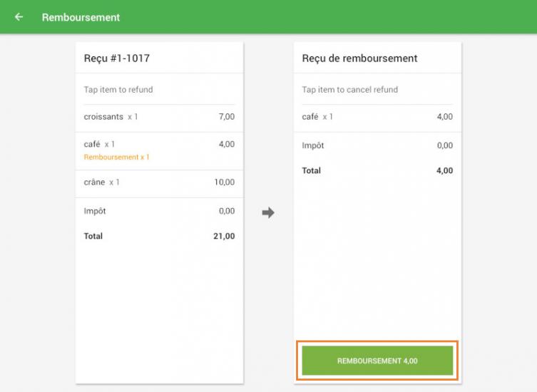Click the orange Remboursement x 1 label

tap(116, 157)
